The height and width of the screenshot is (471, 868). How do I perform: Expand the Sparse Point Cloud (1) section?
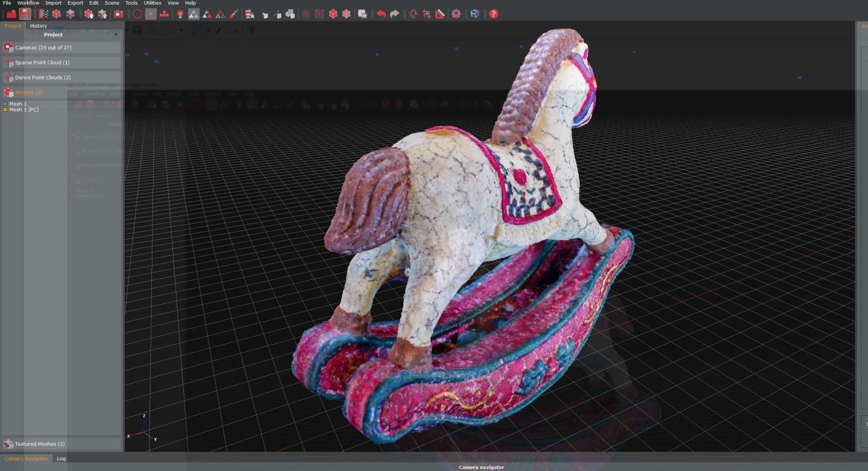(61, 62)
